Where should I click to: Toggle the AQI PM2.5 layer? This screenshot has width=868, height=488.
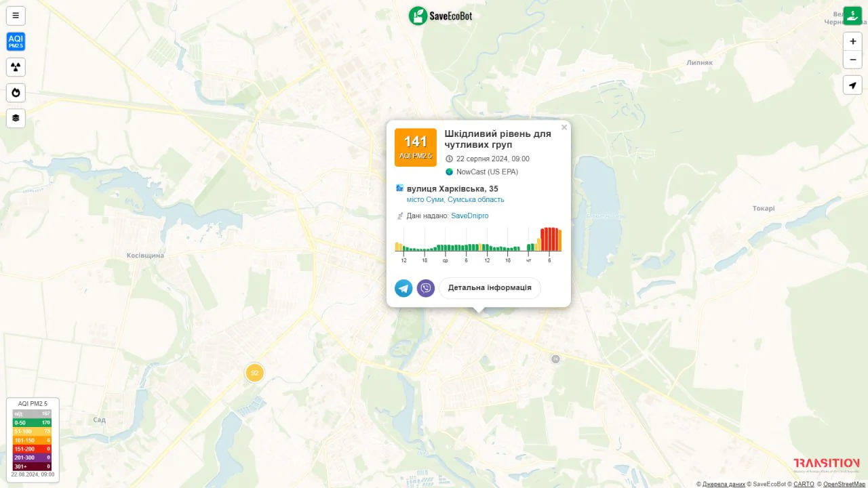click(16, 41)
